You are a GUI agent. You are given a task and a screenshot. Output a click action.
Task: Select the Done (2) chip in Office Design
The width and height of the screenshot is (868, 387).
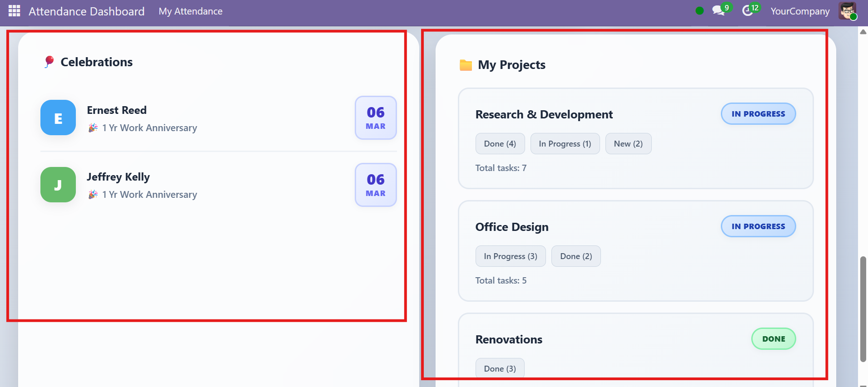(576, 256)
